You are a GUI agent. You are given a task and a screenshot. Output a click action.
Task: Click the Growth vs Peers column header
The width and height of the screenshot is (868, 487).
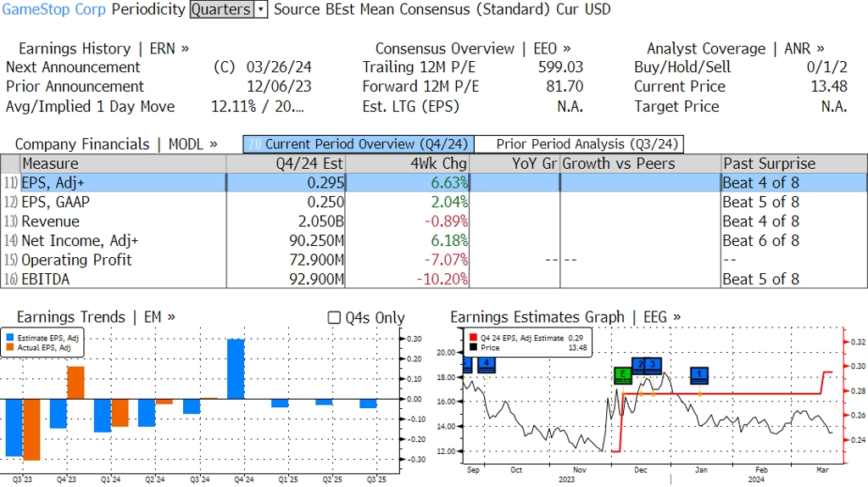pyautogui.click(x=641, y=164)
